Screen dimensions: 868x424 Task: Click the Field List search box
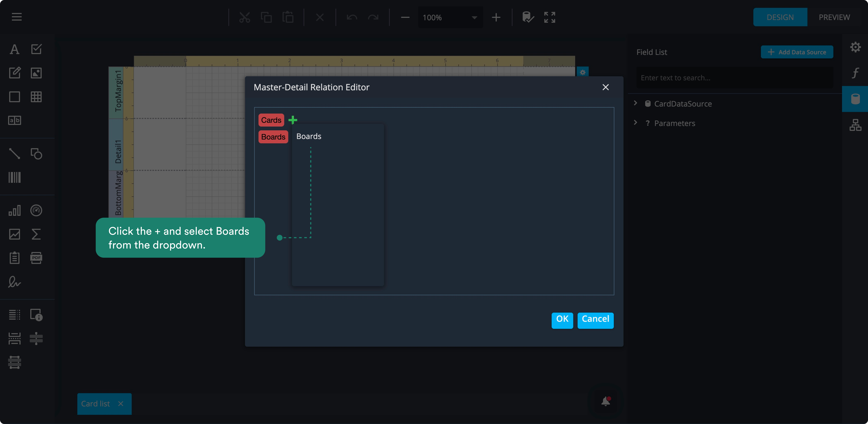coord(735,78)
